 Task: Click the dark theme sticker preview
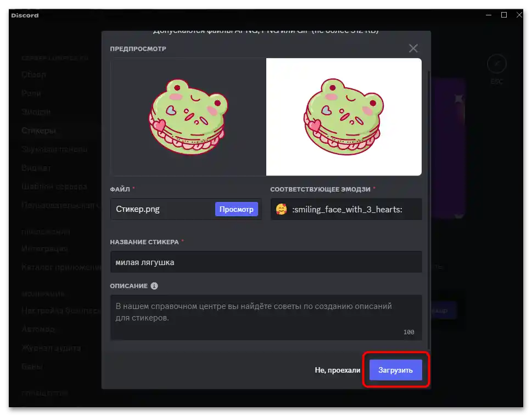188,117
